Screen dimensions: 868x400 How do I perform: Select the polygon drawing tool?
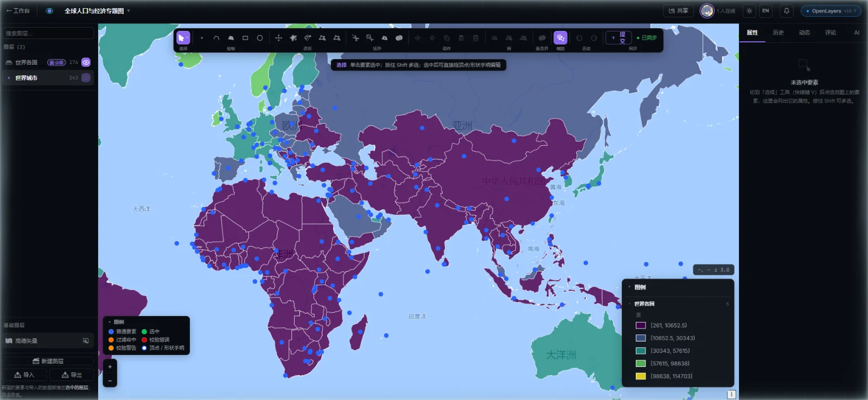tap(231, 38)
